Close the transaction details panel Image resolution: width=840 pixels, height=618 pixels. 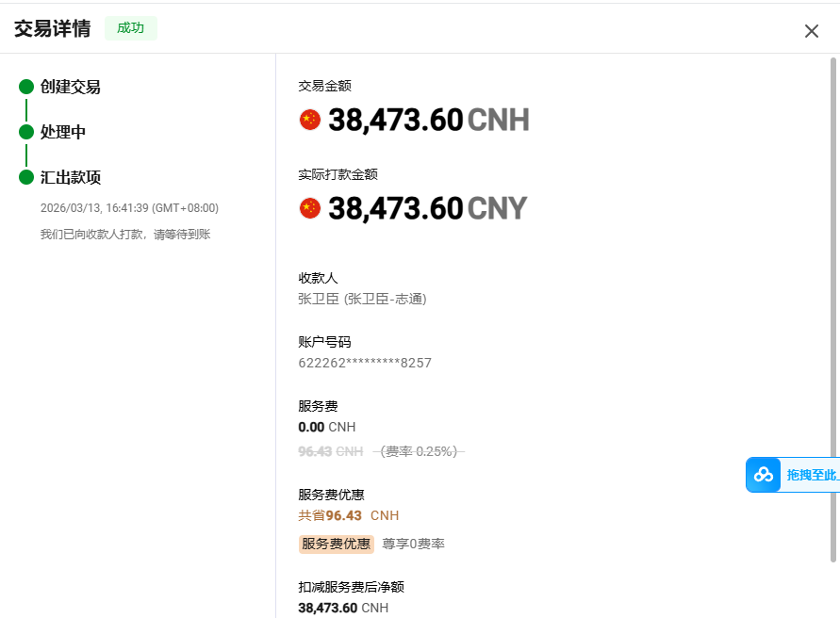click(x=811, y=31)
